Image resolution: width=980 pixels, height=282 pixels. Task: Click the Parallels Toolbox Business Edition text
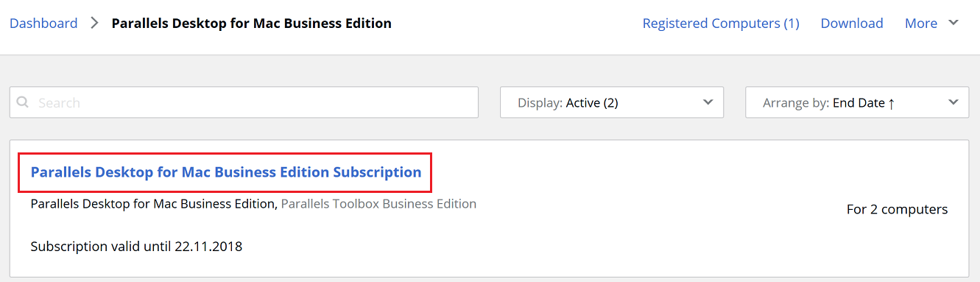click(378, 204)
